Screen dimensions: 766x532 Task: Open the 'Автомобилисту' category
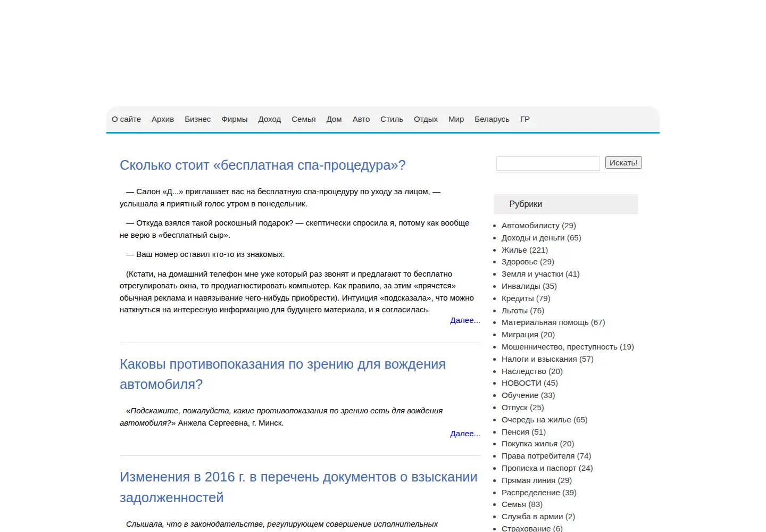click(x=530, y=226)
